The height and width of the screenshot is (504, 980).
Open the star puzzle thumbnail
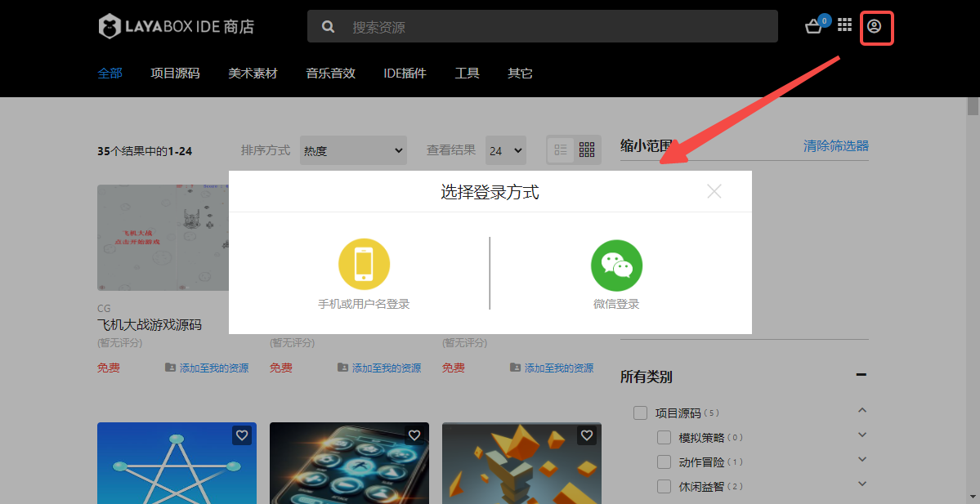click(177, 463)
